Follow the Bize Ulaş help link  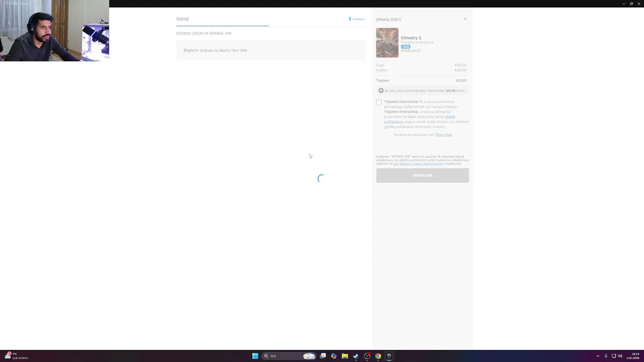click(x=444, y=135)
